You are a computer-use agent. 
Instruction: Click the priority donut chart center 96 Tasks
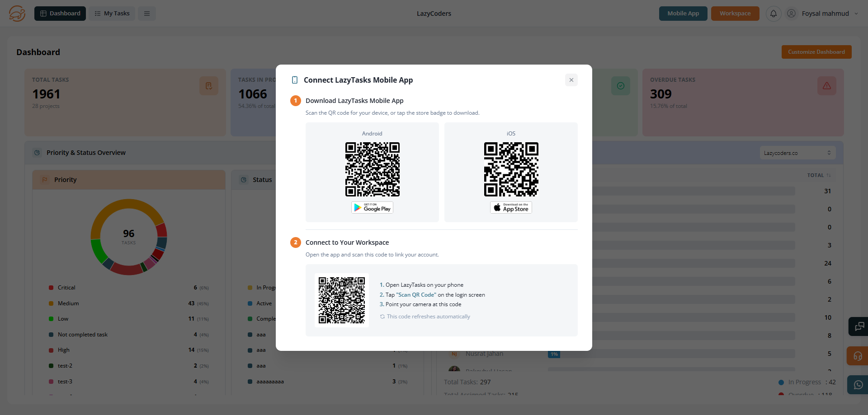click(x=129, y=237)
